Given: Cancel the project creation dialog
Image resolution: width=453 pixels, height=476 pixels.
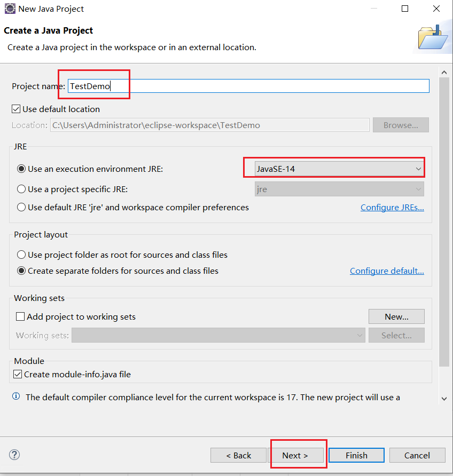Looking at the screenshot, I should click(x=417, y=455).
